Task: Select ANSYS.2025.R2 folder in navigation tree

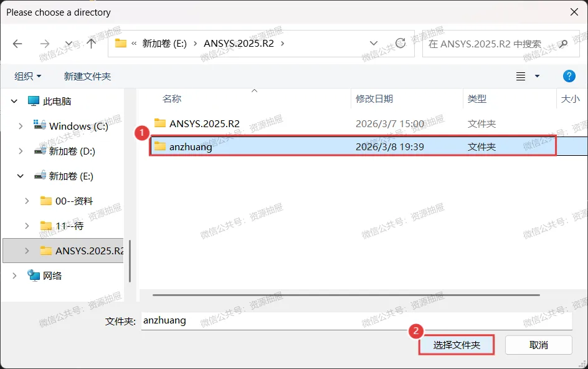Action: (x=89, y=251)
